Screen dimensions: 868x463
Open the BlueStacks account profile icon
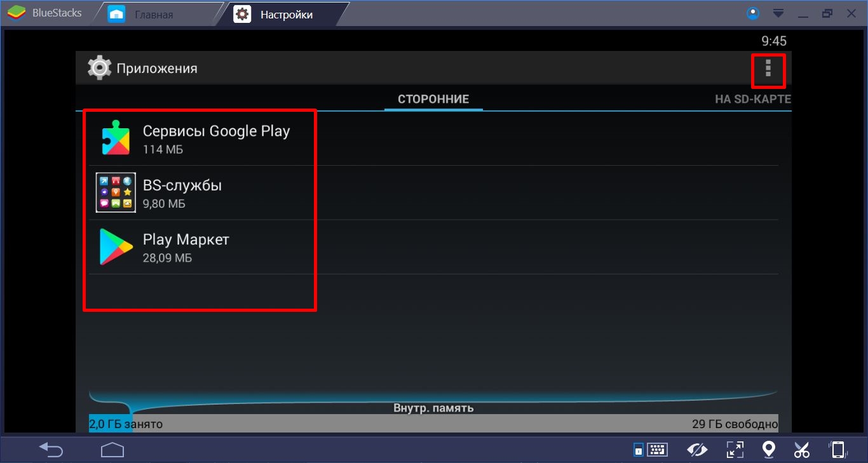[x=754, y=13]
